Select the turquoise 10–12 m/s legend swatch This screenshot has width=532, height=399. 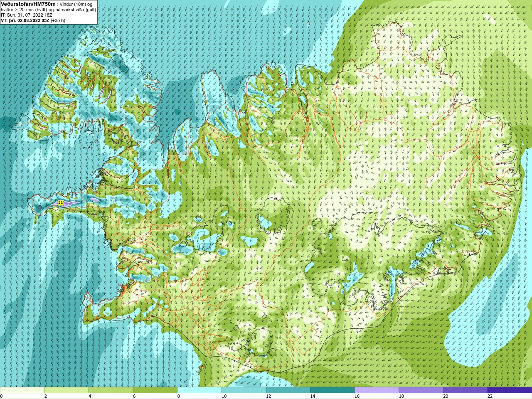coord(244,390)
